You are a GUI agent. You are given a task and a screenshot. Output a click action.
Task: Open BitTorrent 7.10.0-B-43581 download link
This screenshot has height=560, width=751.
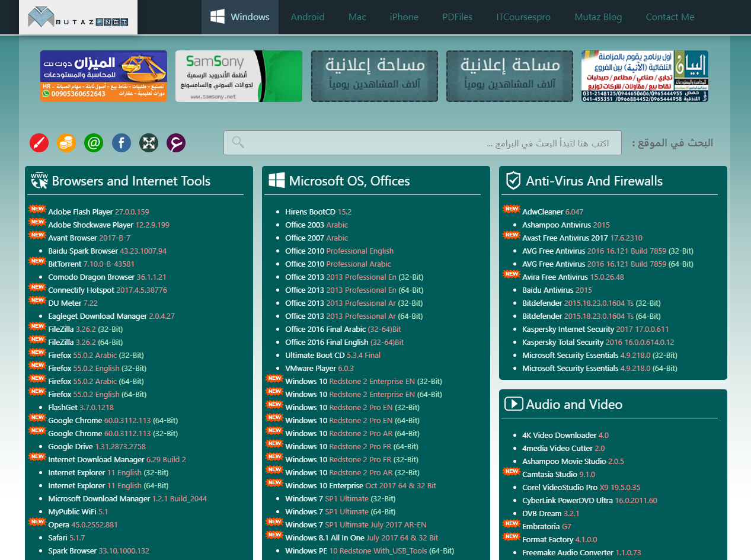click(91, 264)
